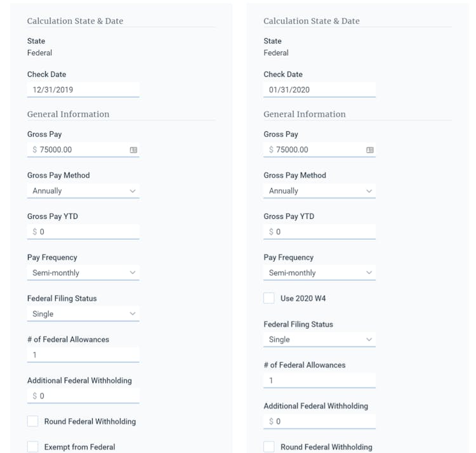Click Check Date field showing 12/31/2019
Image resolution: width=476 pixels, height=453 pixels.
click(83, 89)
